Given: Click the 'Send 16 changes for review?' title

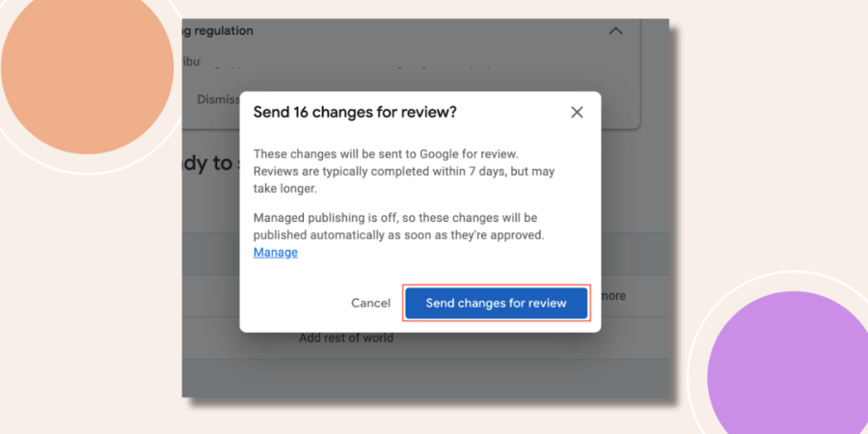Looking at the screenshot, I should coord(355,113).
